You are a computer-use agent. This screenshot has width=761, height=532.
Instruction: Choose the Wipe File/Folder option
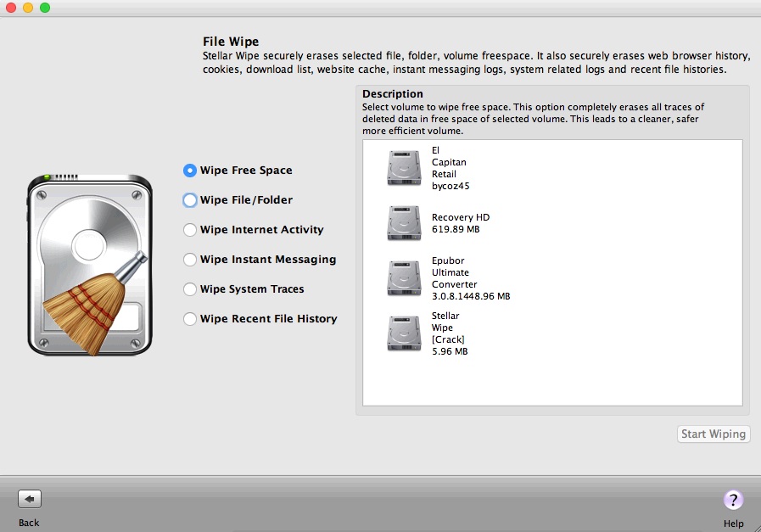(190, 200)
